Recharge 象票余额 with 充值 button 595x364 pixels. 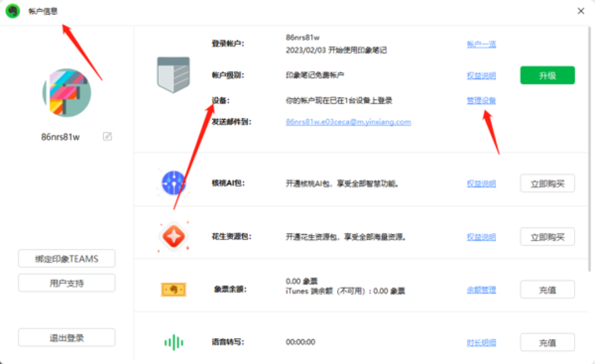point(547,290)
